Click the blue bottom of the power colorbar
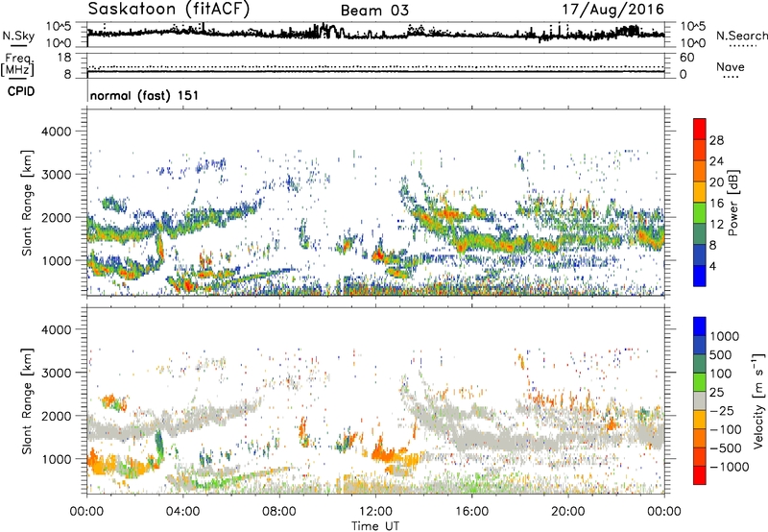Screen dimensions: 768x532 pos(700,277)
